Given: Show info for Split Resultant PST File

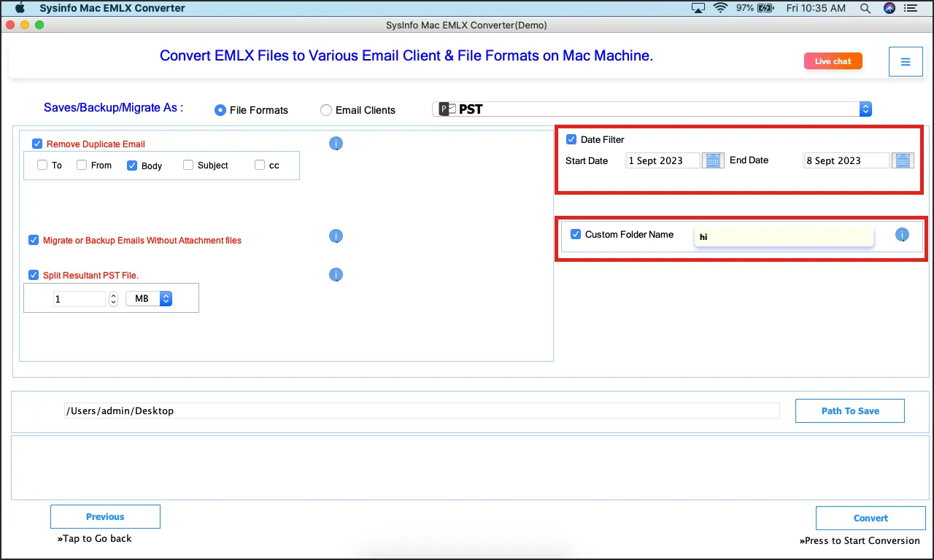Looking at the screenshot, I should click(x=336, y=275).
